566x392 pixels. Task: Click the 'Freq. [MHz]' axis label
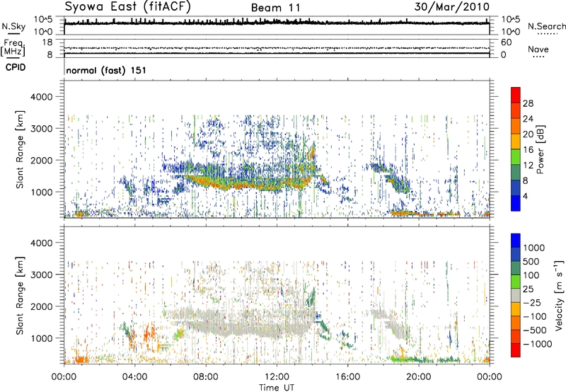[x=13, y=47]
